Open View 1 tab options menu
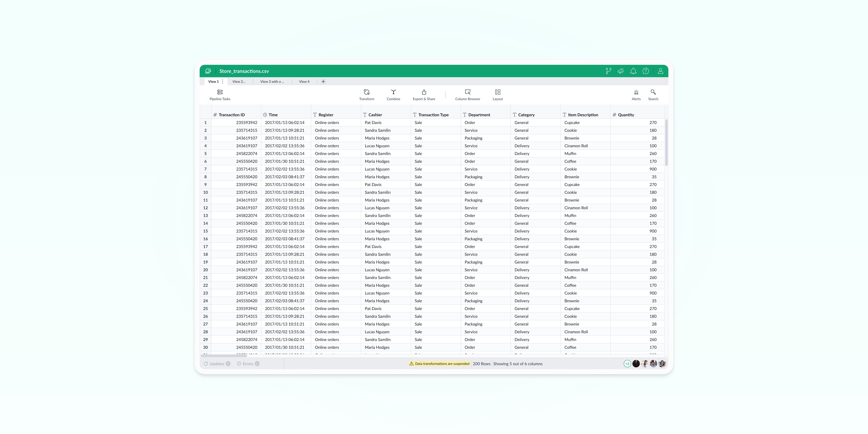 [x=222, y=82]
